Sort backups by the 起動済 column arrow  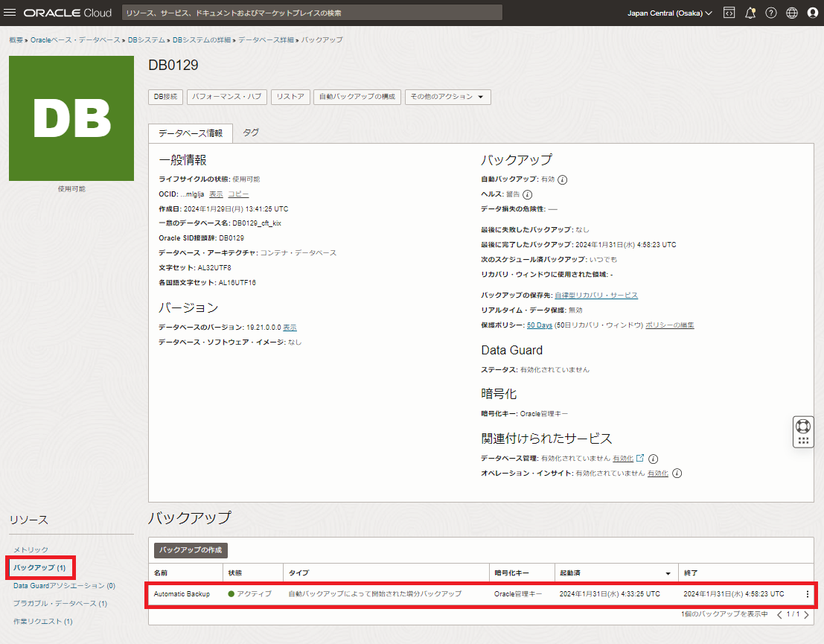668,573
